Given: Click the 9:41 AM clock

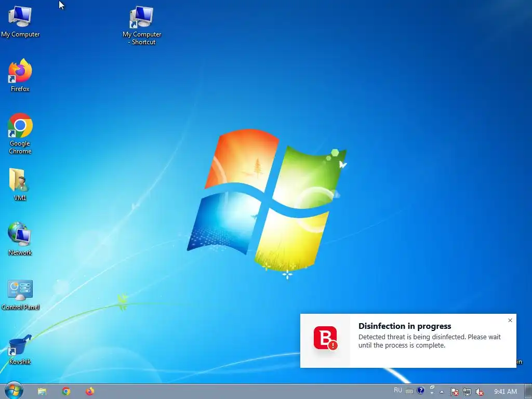Looking at the screenshot, I should pos(505,392).
